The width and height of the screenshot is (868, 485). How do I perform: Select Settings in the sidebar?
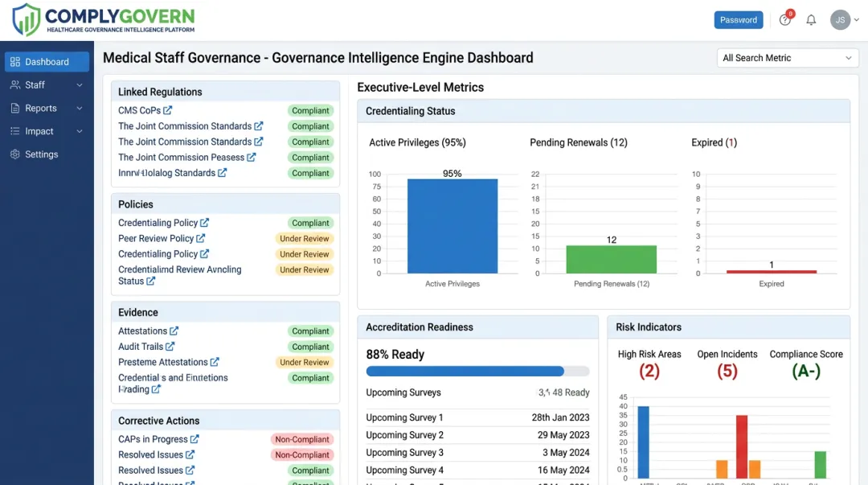point(47,154)
